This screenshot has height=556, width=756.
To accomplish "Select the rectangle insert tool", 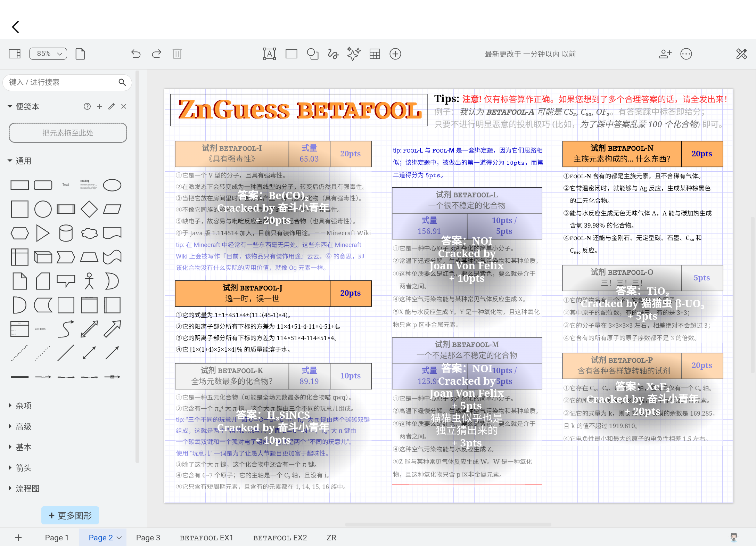I will tap(291, 54).
